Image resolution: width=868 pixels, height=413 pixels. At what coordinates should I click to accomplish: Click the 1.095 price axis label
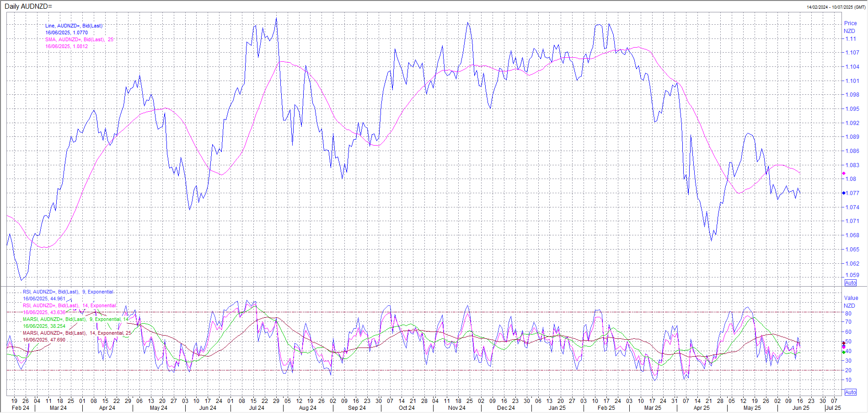(x=852, y=109)
